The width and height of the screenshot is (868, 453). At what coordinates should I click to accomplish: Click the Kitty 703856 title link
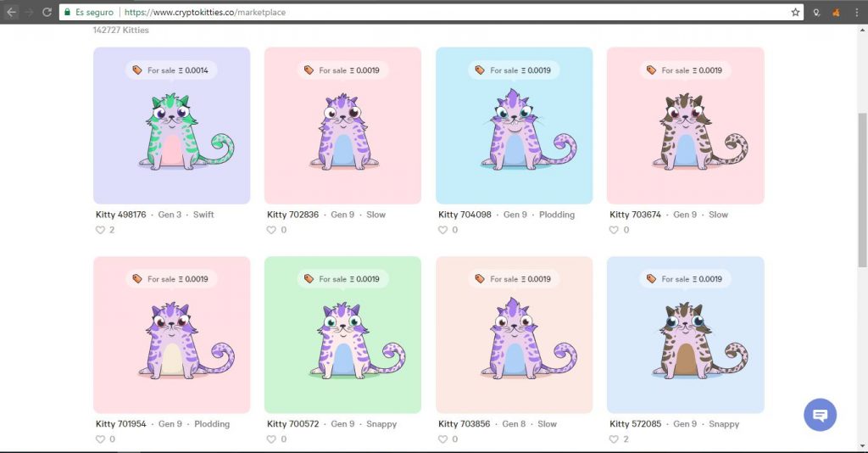tap(464, 423)
